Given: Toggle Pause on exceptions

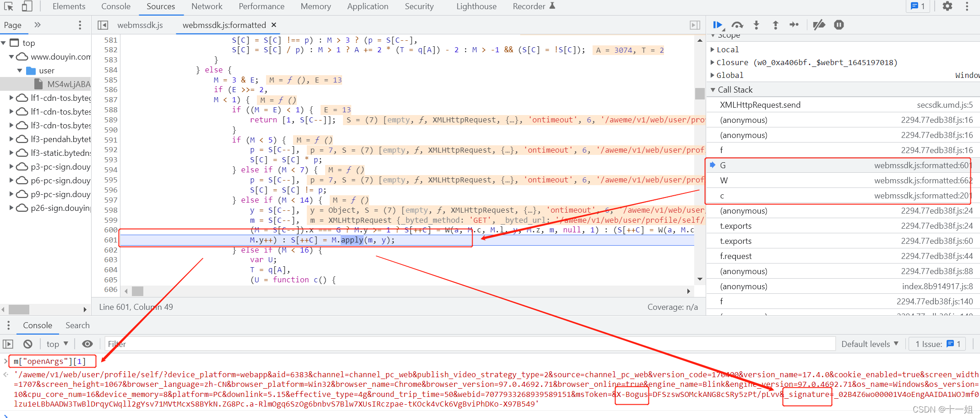Looking at the screenshot, I should click(x=838, y=25).
